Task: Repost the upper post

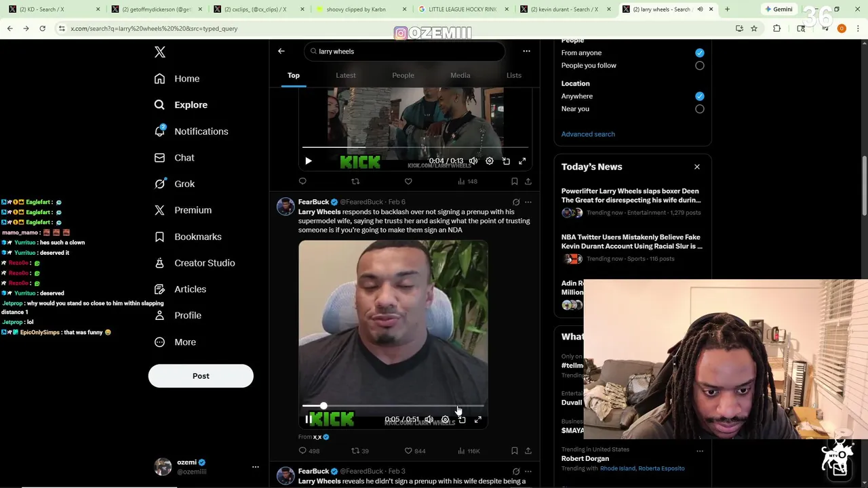Action: point(355,181)
